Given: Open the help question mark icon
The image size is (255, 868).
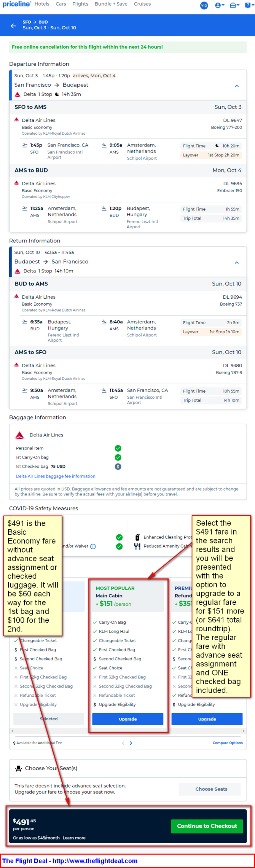Looking at the screenshot, I should pyautogui.click(x=249, y=5).
